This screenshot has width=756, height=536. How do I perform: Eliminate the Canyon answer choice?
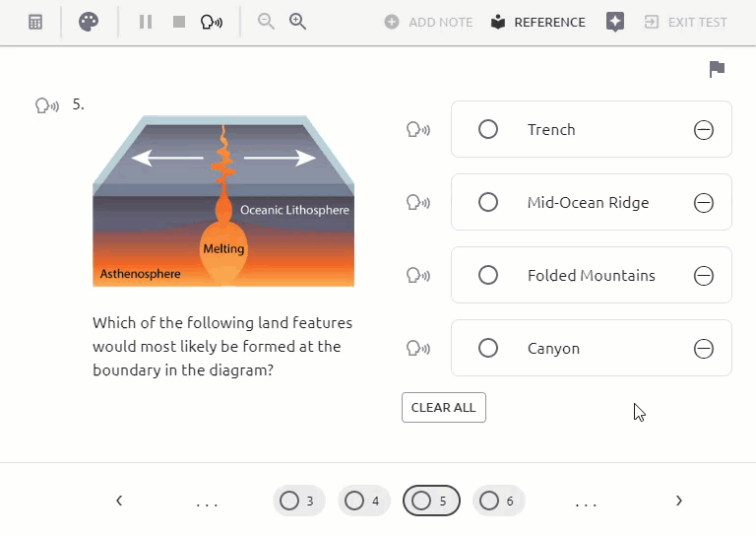click(x=704, y=349)
